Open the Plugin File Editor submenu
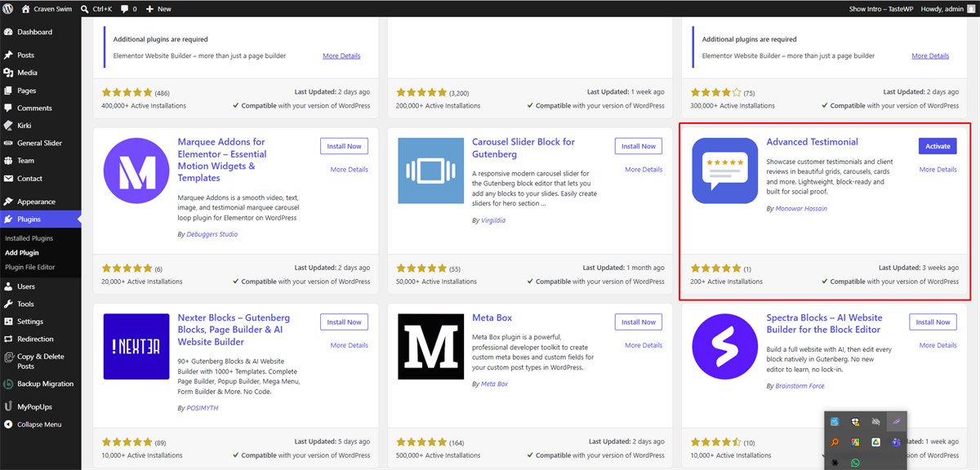980x470 pixels. (30, 267)
